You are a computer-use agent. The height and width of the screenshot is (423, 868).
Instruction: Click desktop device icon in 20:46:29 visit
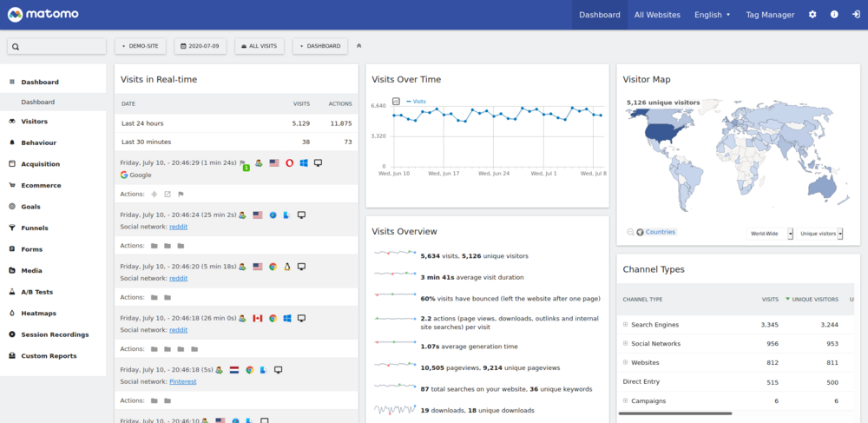(319, 163)
